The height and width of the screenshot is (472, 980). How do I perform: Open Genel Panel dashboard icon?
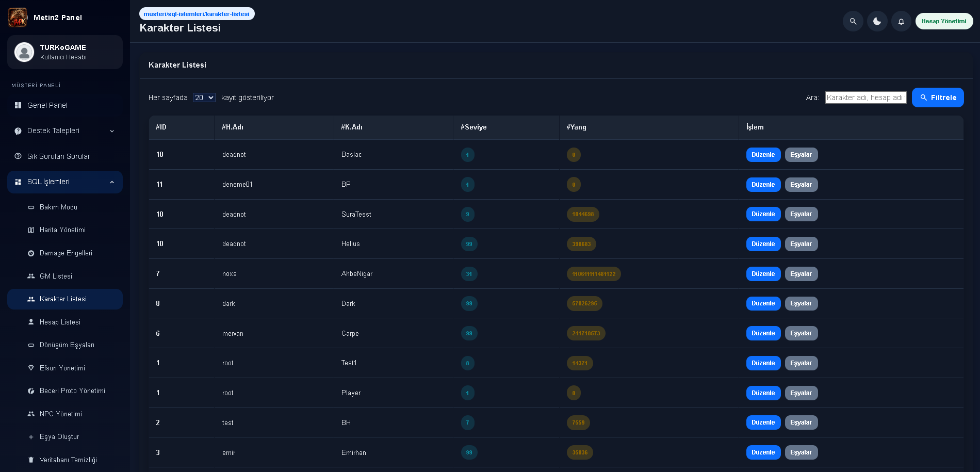tap(18, 105)
